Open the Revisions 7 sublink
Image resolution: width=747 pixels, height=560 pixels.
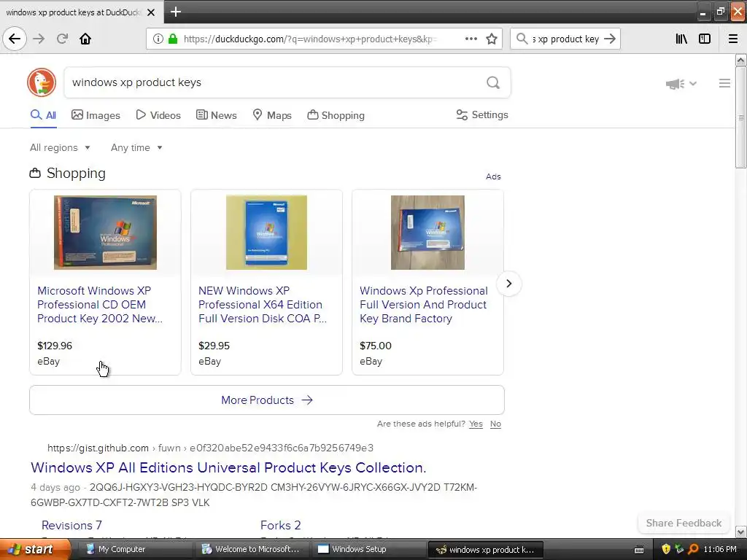pyautogui.click(x=71, y=525)
